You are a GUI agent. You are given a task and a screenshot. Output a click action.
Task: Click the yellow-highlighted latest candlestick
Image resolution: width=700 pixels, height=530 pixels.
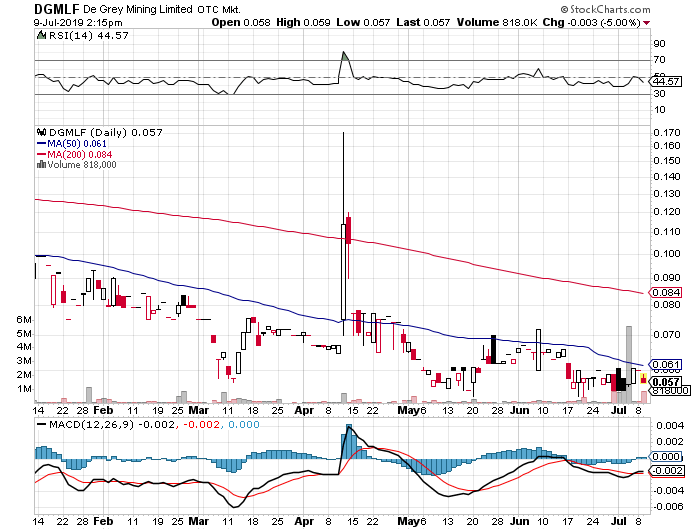(643, 379)
